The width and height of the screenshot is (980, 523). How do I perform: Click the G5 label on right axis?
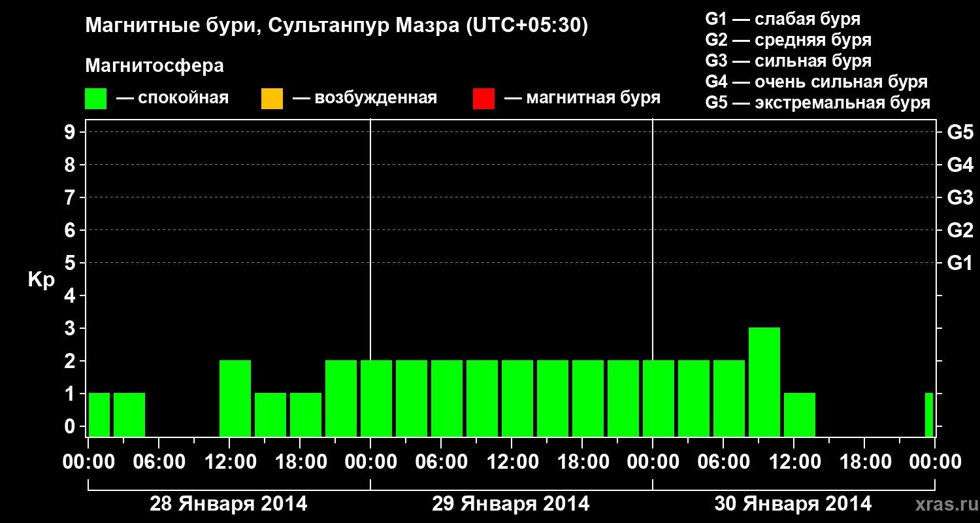coord(960,133)
